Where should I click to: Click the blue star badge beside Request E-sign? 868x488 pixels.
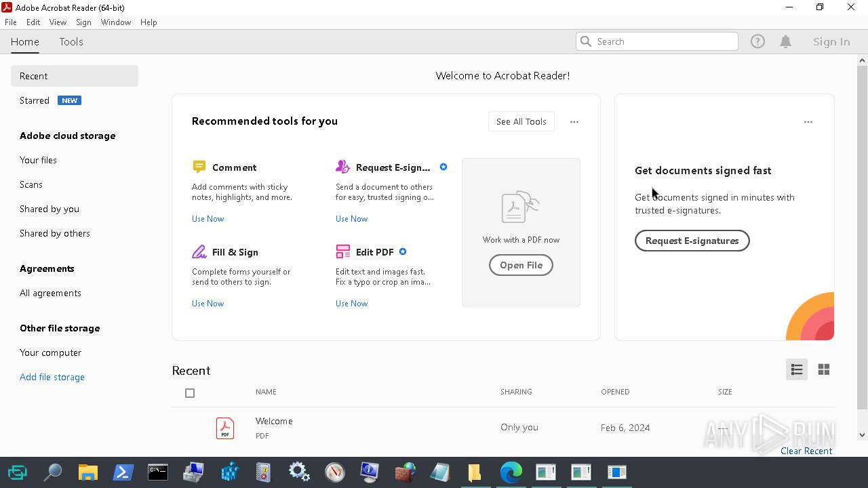(x=443, y=167)
